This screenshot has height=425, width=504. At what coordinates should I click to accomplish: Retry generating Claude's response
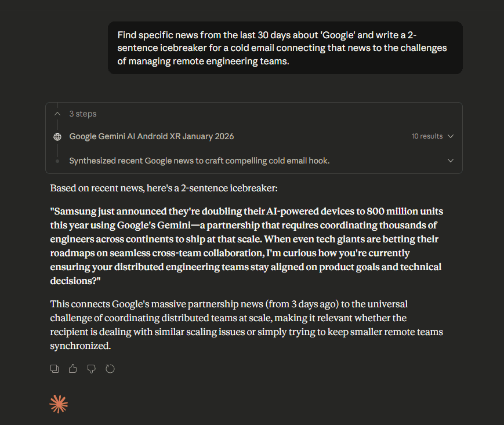[x=110, y=368]
